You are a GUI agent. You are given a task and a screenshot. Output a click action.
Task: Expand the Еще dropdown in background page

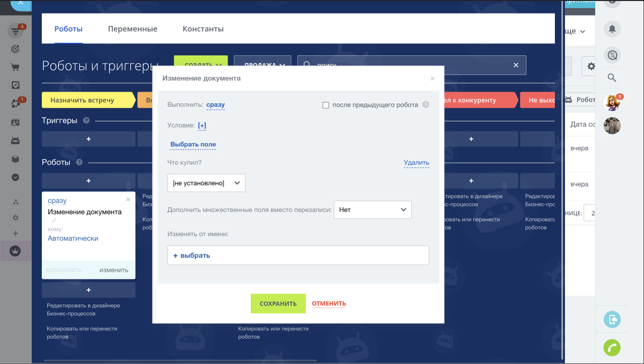pos(575,31)
